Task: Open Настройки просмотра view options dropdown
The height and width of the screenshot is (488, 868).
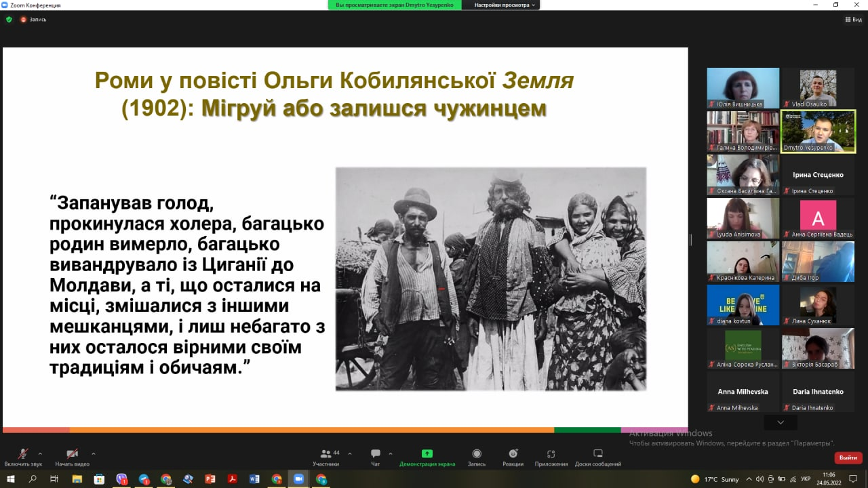Action: pos(504,5)
